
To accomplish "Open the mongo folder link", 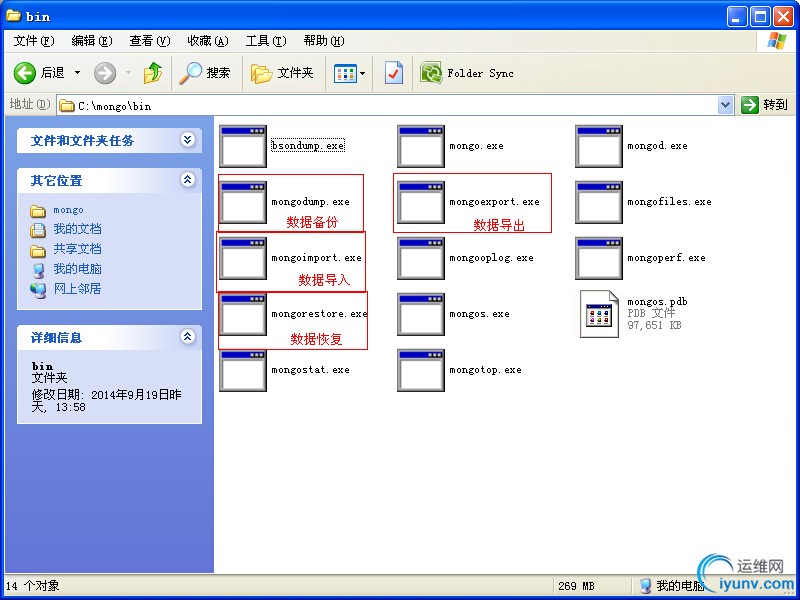I will click(68, 210).
